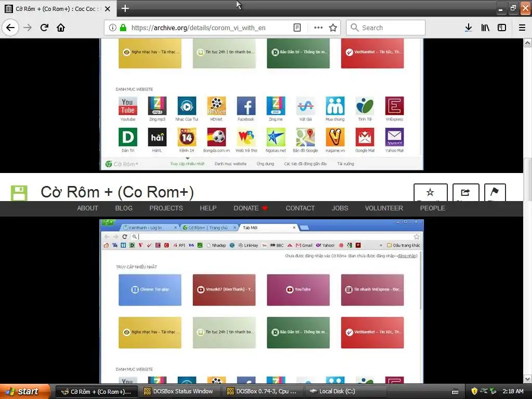Show site information icon in address bar

tap(113, 28)
